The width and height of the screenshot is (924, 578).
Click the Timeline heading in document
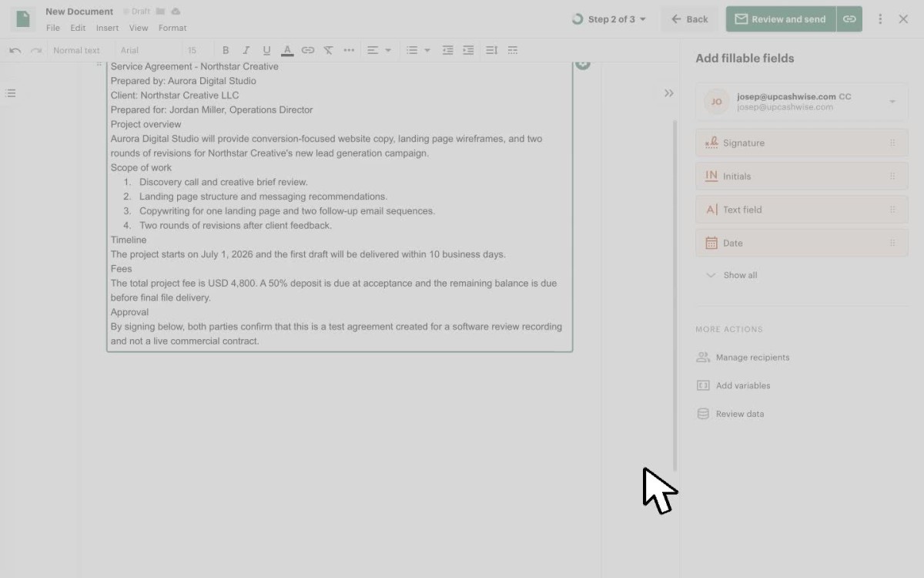pyautogui.click(x=129, y=240)
